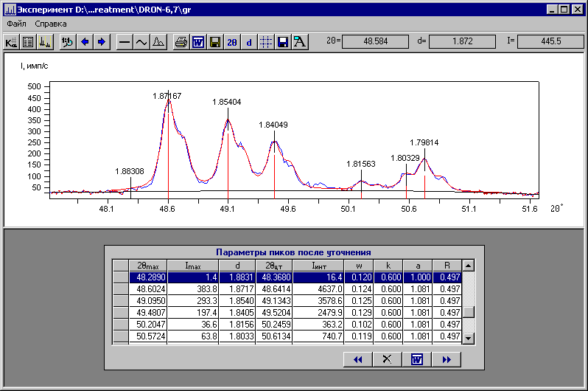Click the blue right arrow toolbar icon

coord(102,42)
